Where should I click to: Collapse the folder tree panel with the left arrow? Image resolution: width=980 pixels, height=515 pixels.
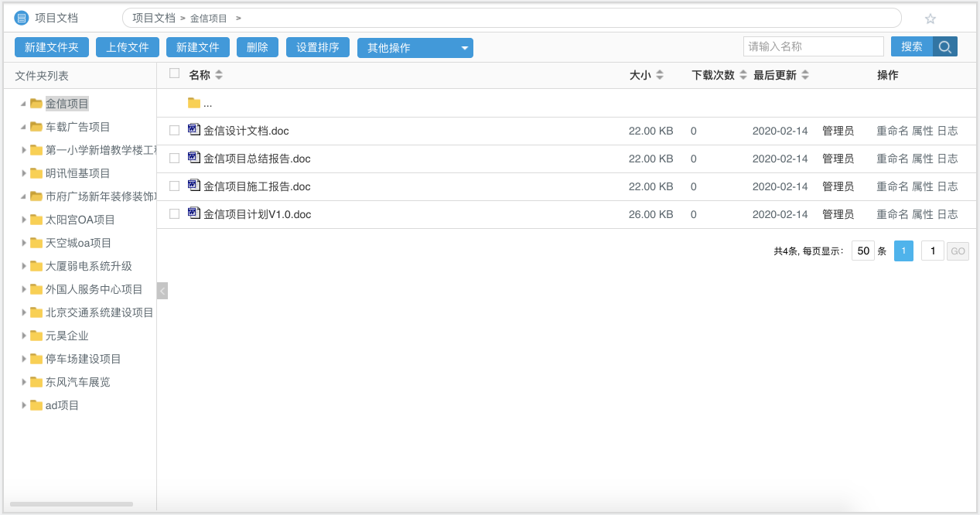(162, 291)
